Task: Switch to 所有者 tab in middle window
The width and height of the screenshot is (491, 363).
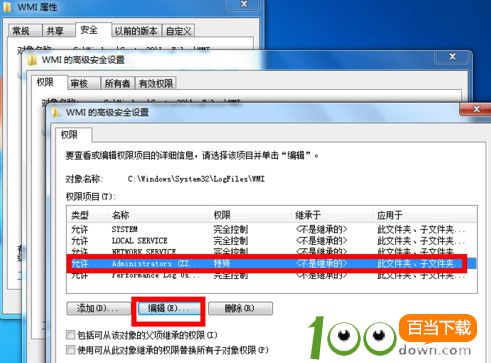Action: pos(117,83)
